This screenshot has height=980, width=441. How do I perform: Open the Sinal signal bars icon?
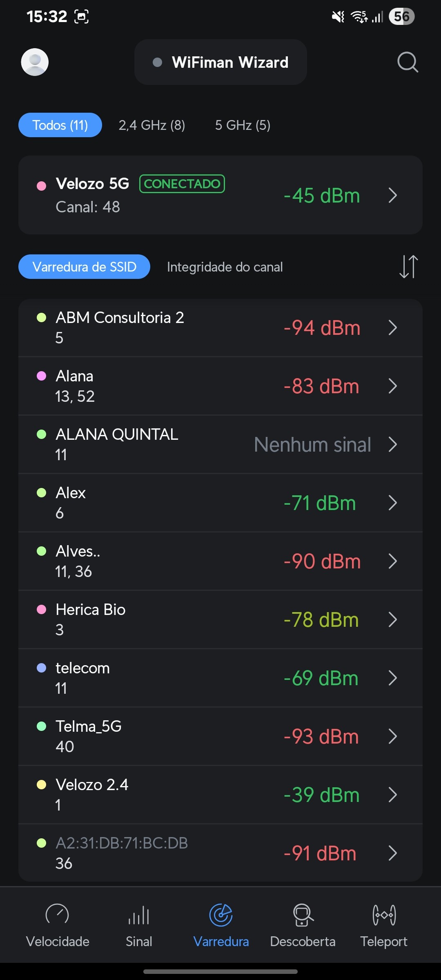point(139,915)
